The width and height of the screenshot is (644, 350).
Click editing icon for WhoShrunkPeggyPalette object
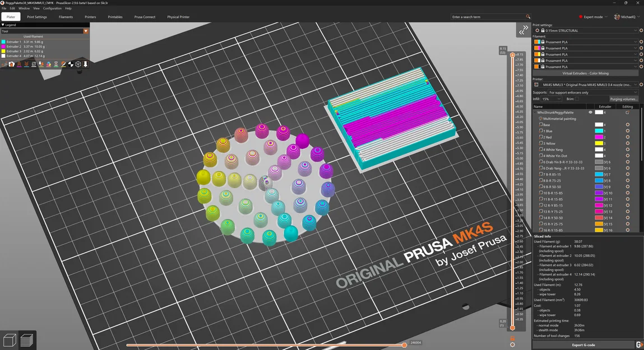[x=627, y=113]
